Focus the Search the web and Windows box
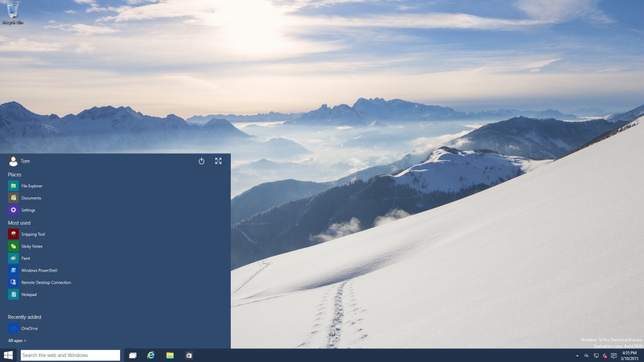The height and width of the screenshot is (362, 644). (70, 355)
